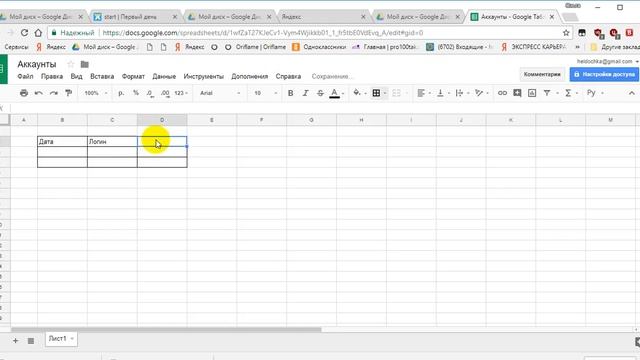The height and width of the screenshot is (360, 640).
Task: Open the Данные menu
Action: pos(164,76)
